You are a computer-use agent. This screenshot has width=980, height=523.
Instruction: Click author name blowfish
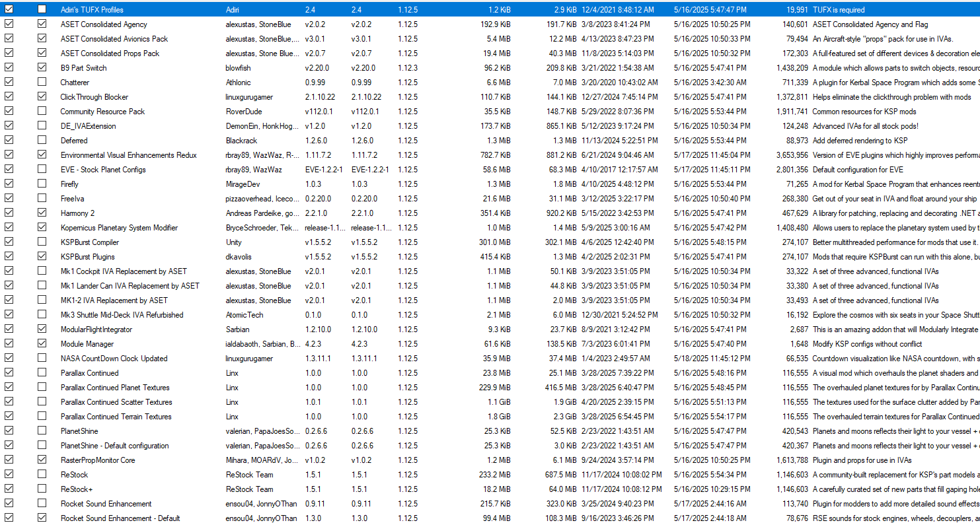[239, 68]
